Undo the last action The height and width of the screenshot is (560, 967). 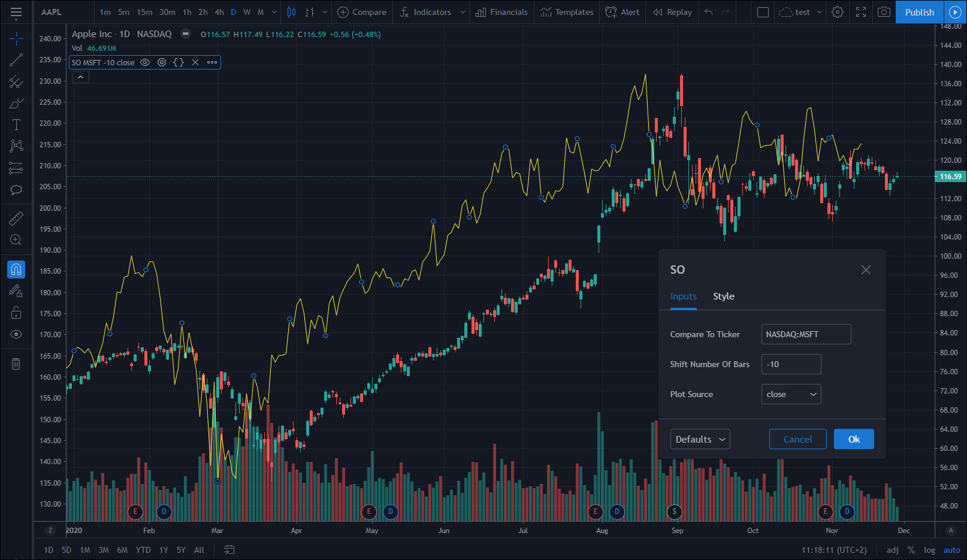coord(709,12)
